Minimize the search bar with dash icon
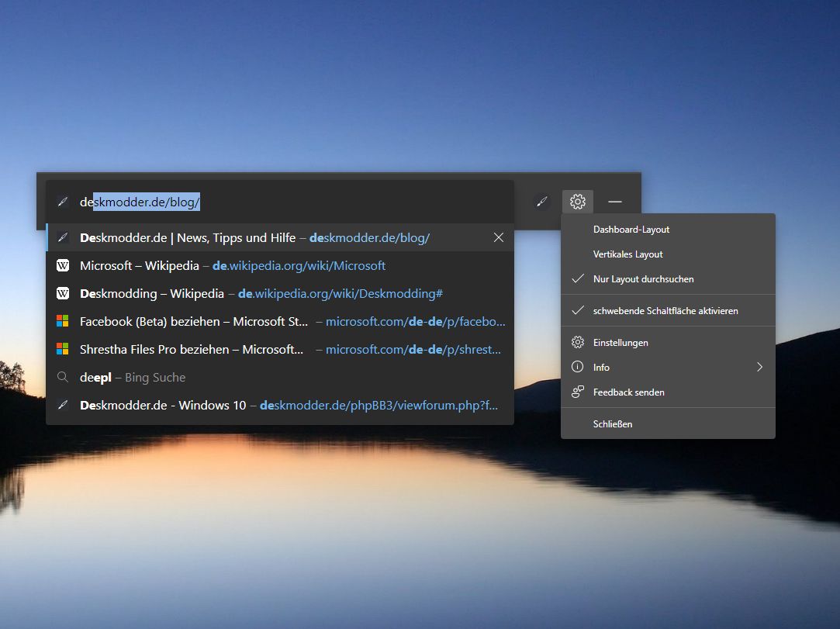The image size is (840, 629). click(615, 202)
